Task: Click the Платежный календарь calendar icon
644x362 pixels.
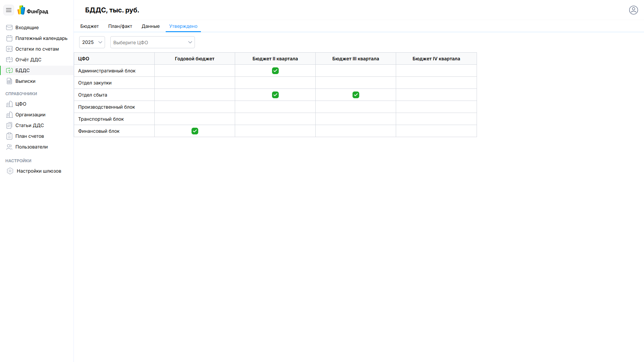Action: (x=9, y=38)
